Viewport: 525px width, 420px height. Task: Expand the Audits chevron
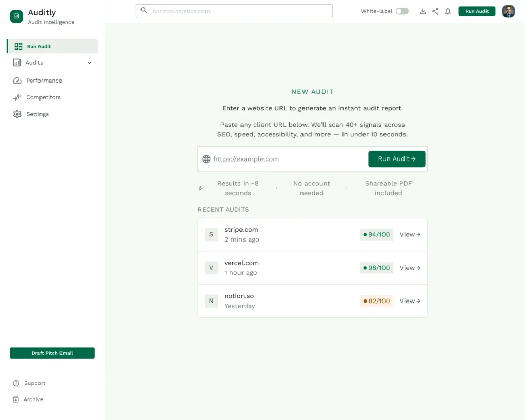90,63
